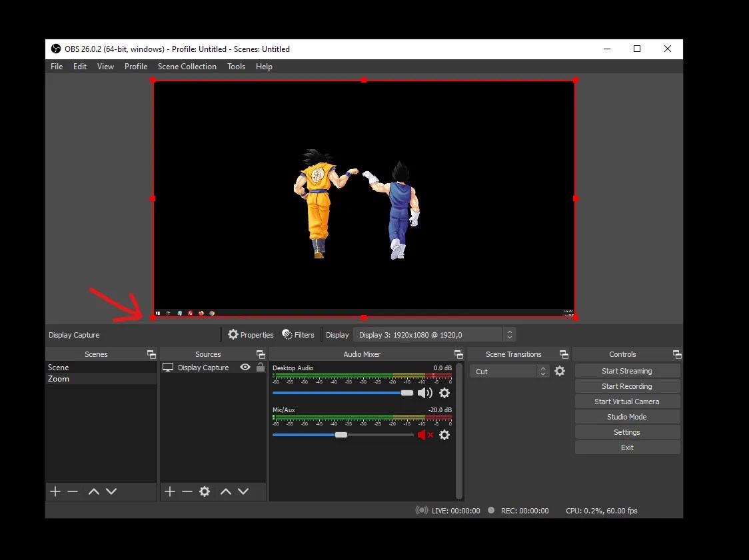Open Filters for the selected source
Screen dimensions: 749x560
click(298, 334)
